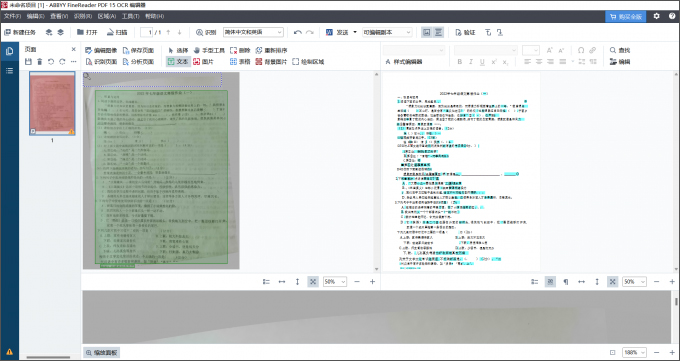Viewport: 680px width, 361px height.
Task: Open the paragraph style dropdown
Action: click(x=414, y=50)
